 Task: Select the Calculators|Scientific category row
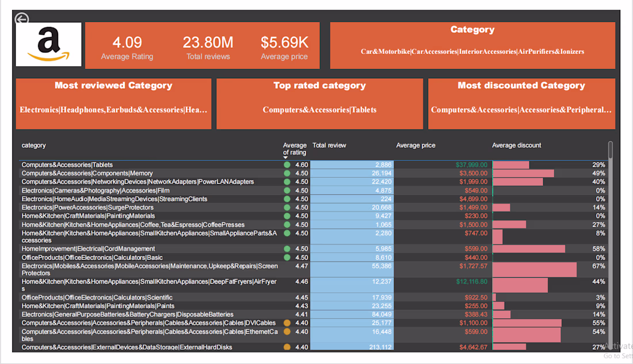click(x=313, y=297)
